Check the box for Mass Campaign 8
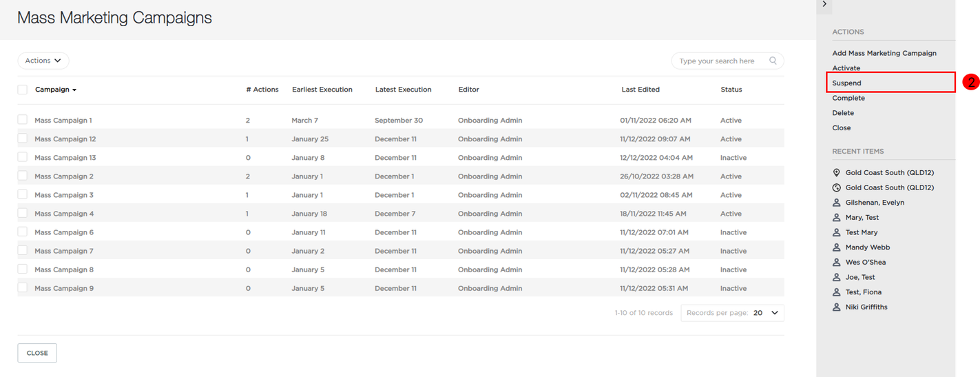This screenshot has height=377, width=980. point(23,269)
